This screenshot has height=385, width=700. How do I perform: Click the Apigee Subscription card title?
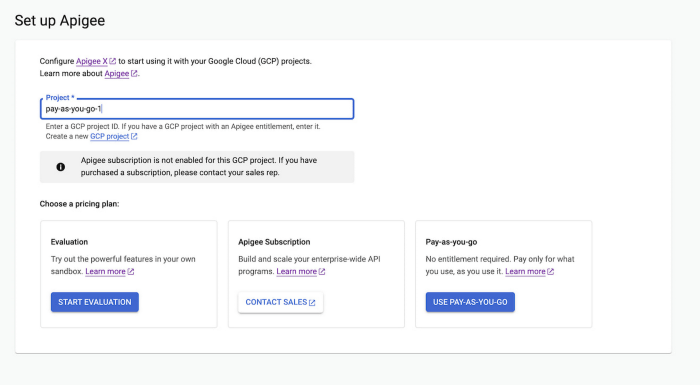click(274, 242)
